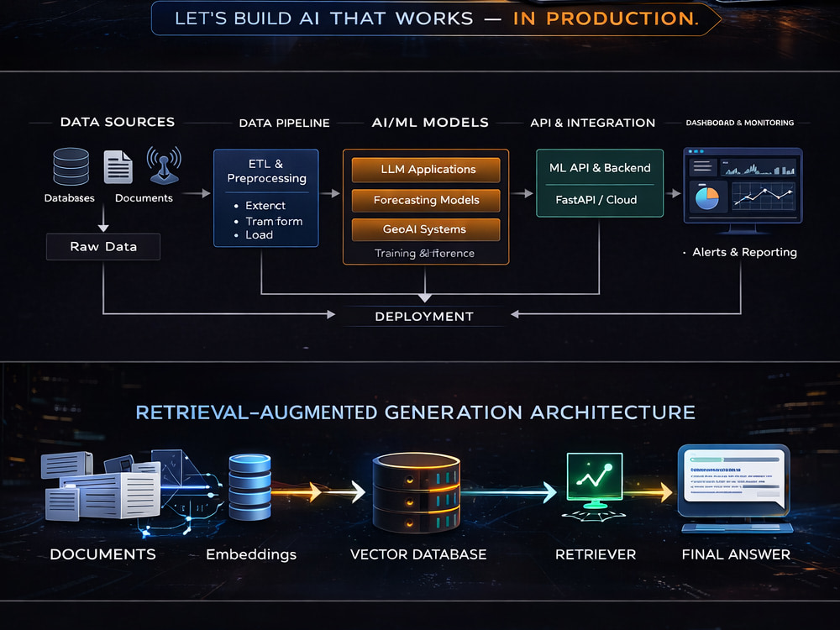This screenshot has height=630, width=840.
Task: Click the FINAL ANSWER label
Action: [736, 554]
